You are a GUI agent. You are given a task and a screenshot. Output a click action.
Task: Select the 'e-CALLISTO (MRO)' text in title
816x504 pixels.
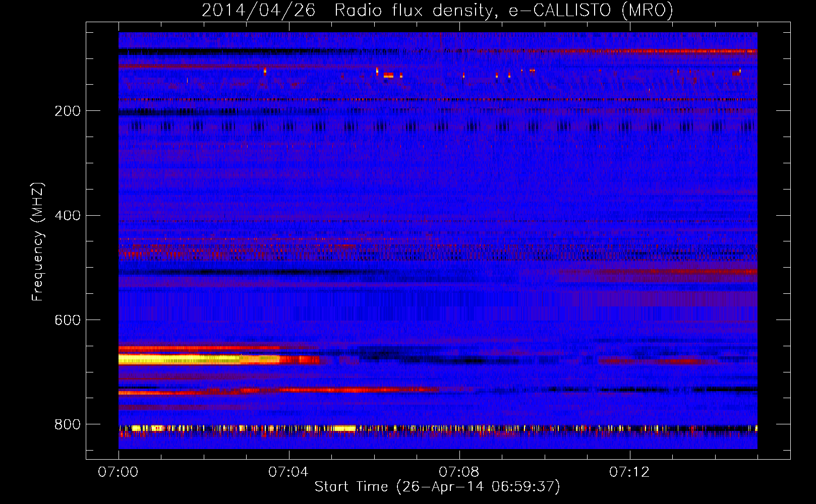pyautogui.click(x=591, y=10)
